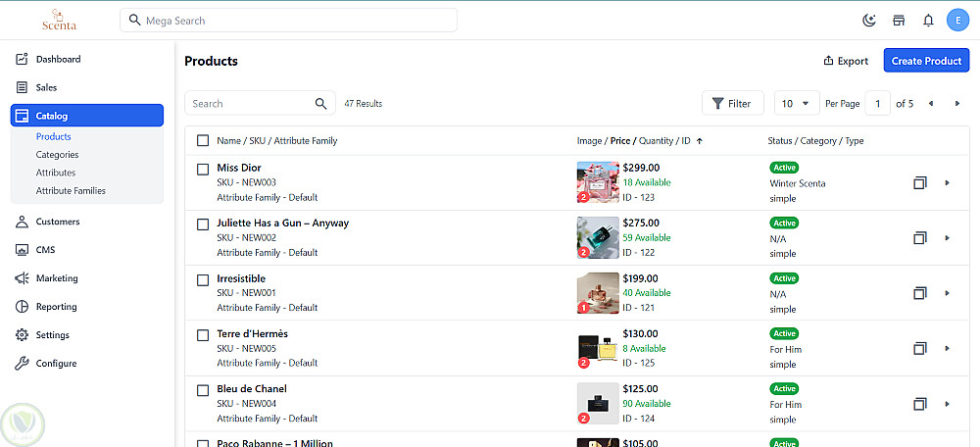This screenshot has height=447, width=980.
Task: Copy the Miss Dior product
Action: point(919,182)
